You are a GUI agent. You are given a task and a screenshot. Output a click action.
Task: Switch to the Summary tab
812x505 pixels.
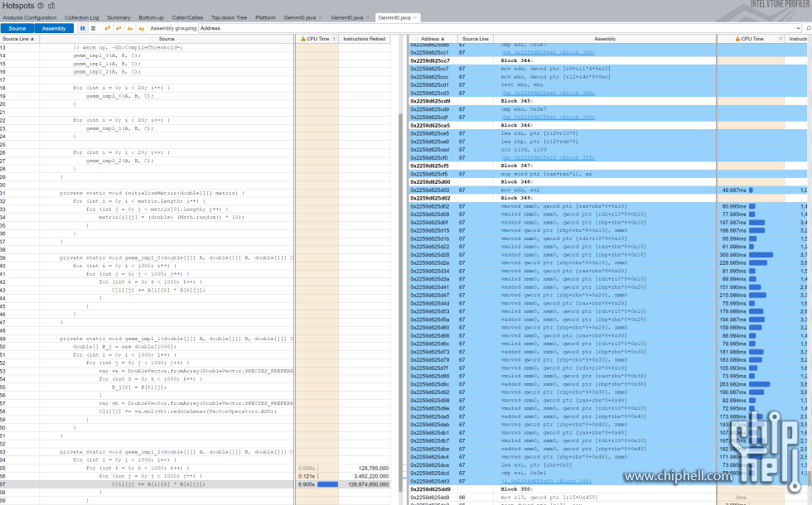click(x=118, y=17)
